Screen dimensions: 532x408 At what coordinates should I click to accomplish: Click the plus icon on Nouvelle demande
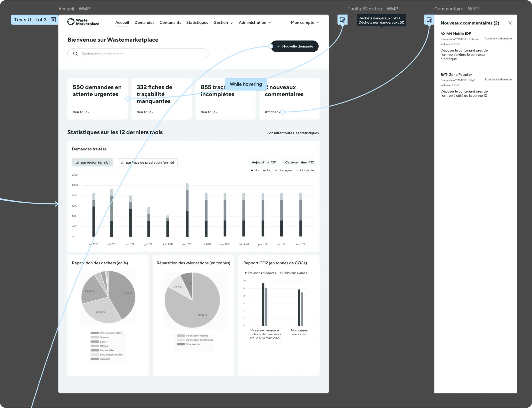click(278, 46)
